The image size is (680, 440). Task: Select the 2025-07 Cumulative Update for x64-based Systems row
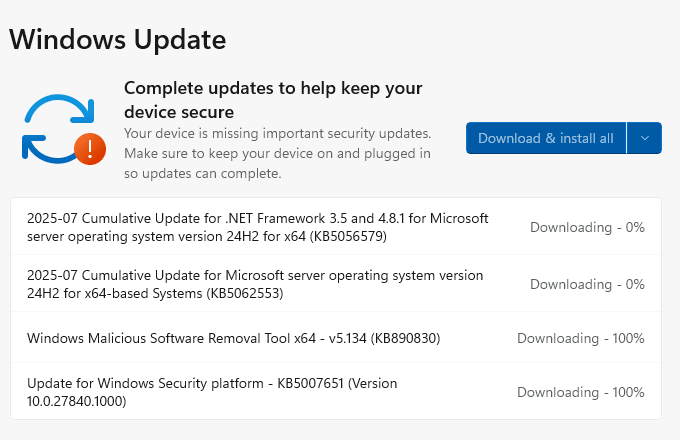coord(255,284)
